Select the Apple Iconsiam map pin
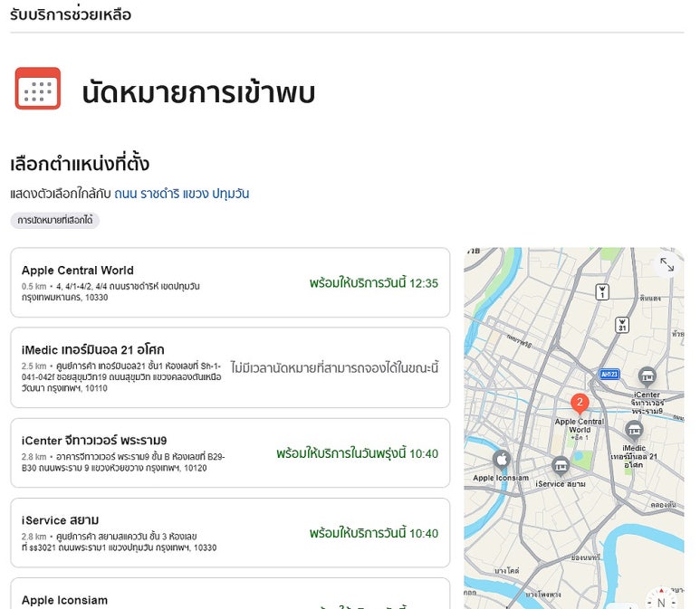 click(x=502, y=460)
